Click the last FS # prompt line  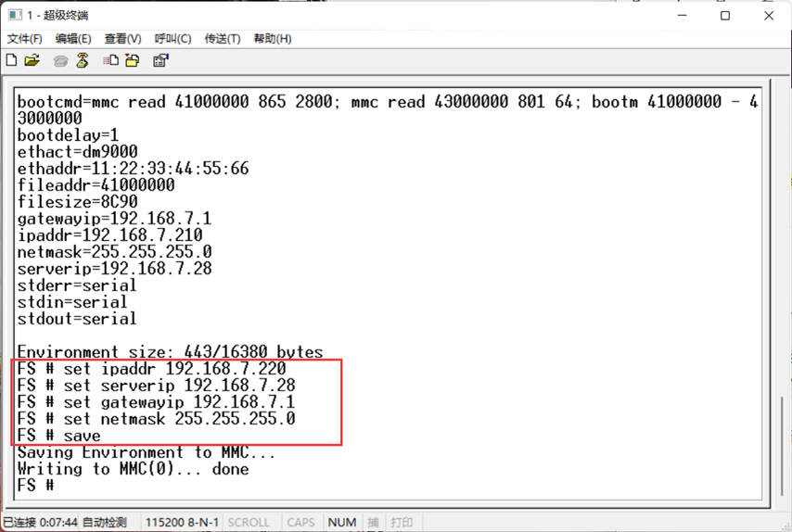click(x=35, y=486)
